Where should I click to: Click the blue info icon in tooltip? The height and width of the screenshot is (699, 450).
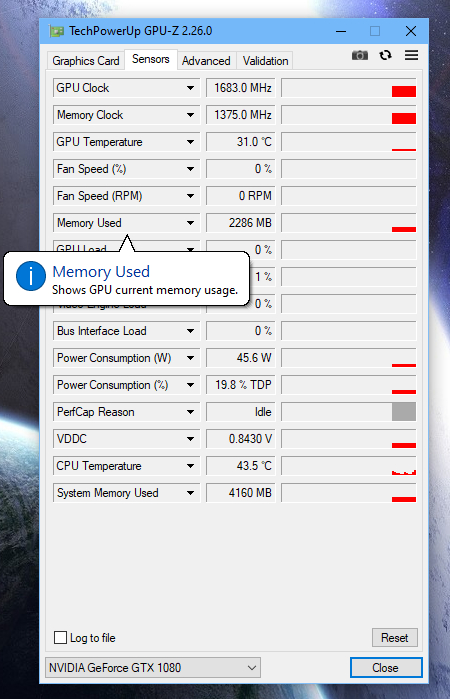click(31, 276)
